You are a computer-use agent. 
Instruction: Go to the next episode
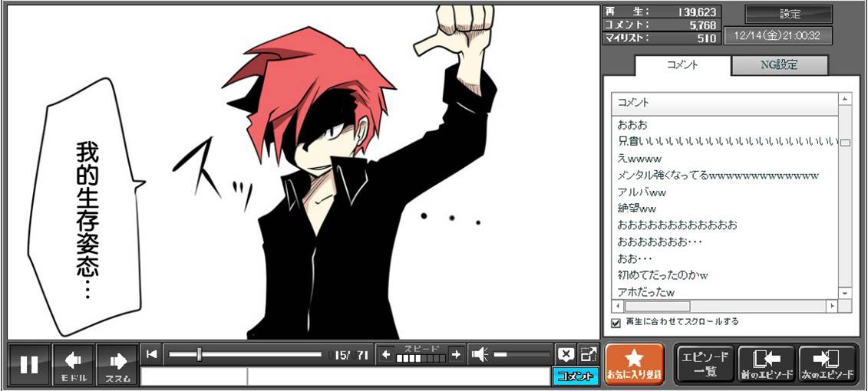click(827, 363)
